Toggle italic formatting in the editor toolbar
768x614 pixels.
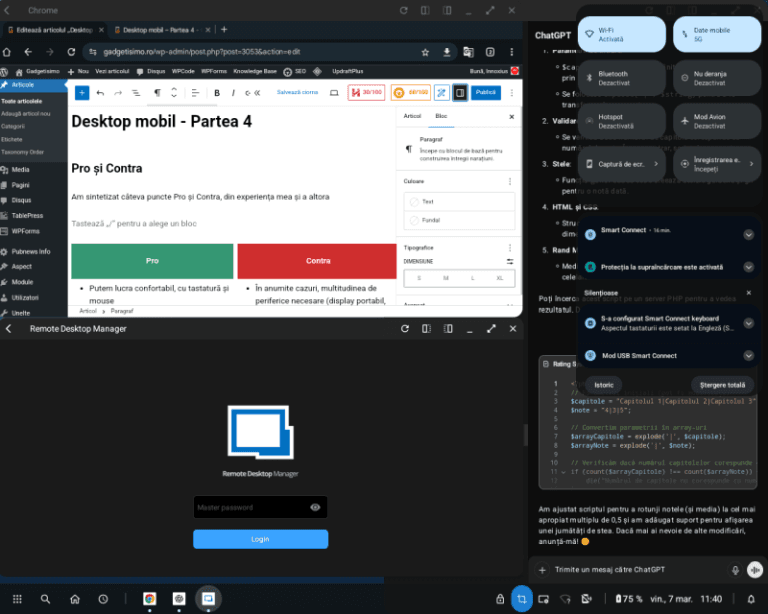[x=233, y=92]
